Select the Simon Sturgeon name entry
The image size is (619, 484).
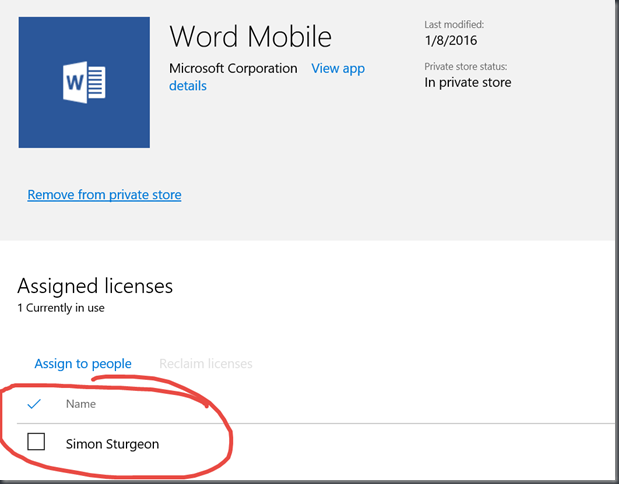coord(113,444)
